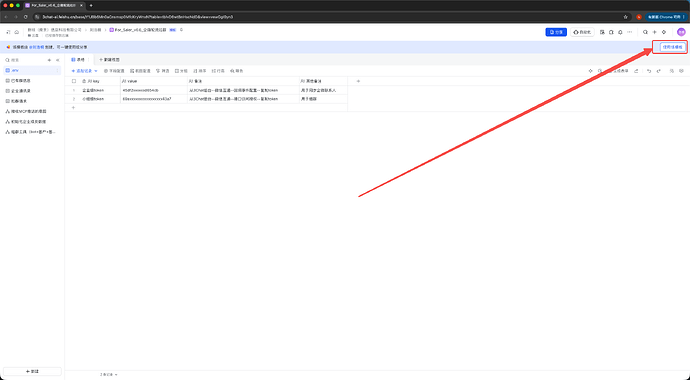690x380 pixels.
Task: Click the last icon on the table toolbar
Action: pos(681,71)
